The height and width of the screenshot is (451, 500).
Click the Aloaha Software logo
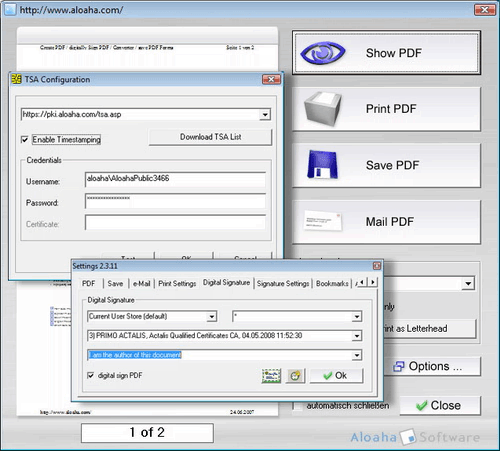[415, 437]
